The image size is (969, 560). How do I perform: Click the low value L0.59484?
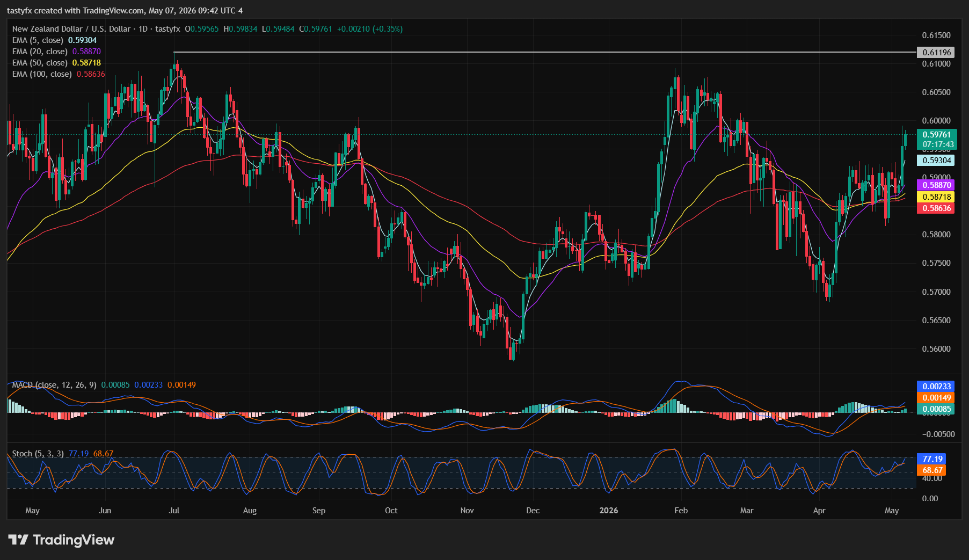tap(278, 29)
